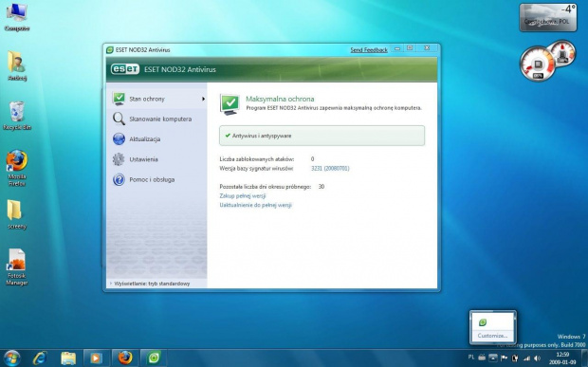
Task: Click the on-screen keyboard tray icon
Action: tap(482, 358)
